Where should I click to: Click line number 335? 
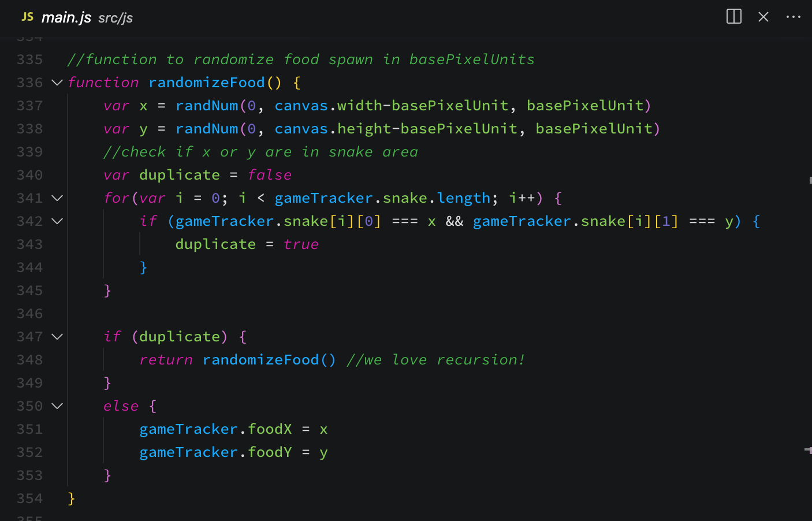(29, 59)
